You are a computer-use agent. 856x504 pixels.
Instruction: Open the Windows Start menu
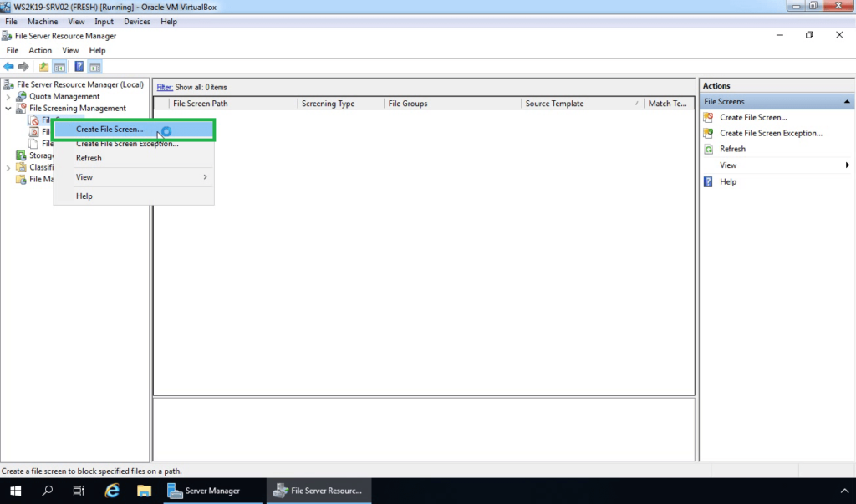tap(15, 491)
